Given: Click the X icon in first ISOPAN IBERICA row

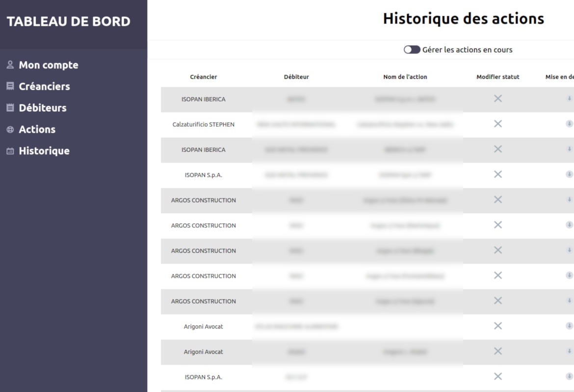Looking at the screenshot, I should click(x=497, y=98).
